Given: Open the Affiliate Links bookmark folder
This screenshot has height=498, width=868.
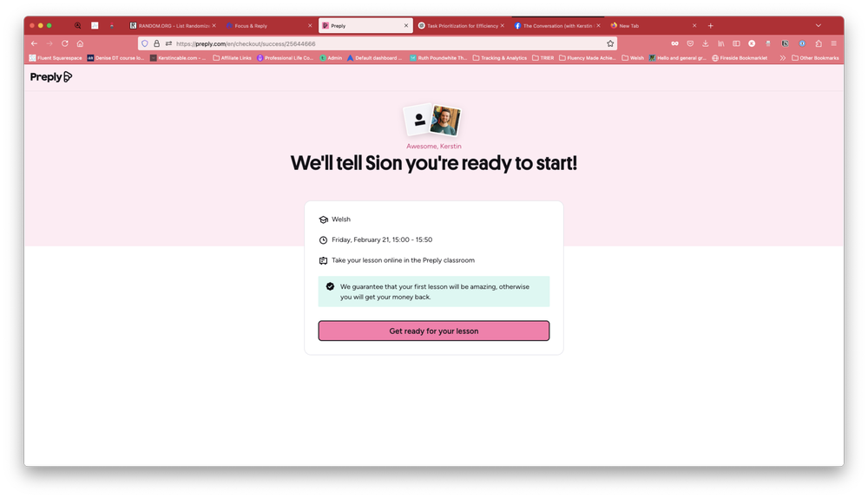Looking at the screenshot, I should coord(232,57).
